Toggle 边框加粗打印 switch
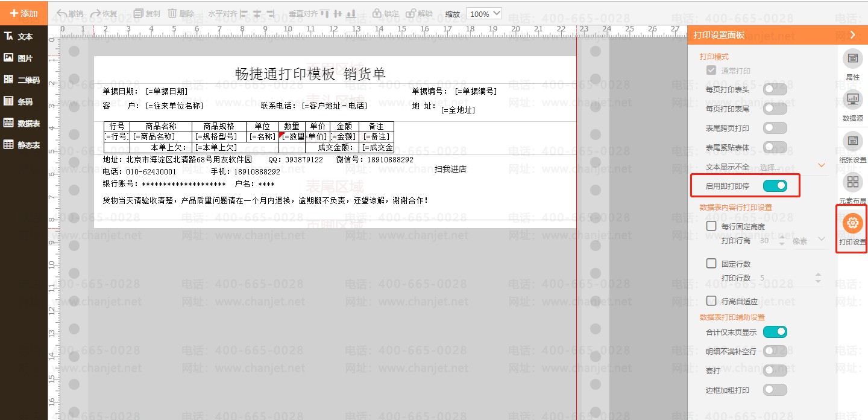 tap(775, 390)
